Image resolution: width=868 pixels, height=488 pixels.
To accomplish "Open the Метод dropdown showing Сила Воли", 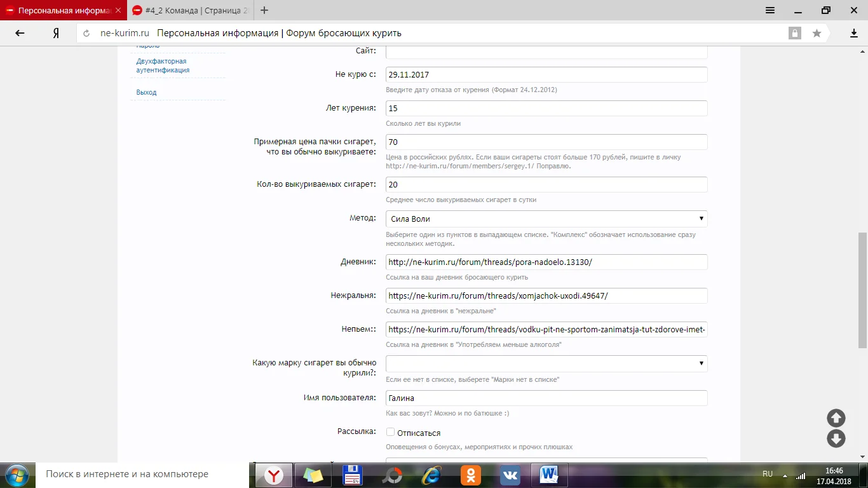I will pyautogui.click(x=546, y=219).
